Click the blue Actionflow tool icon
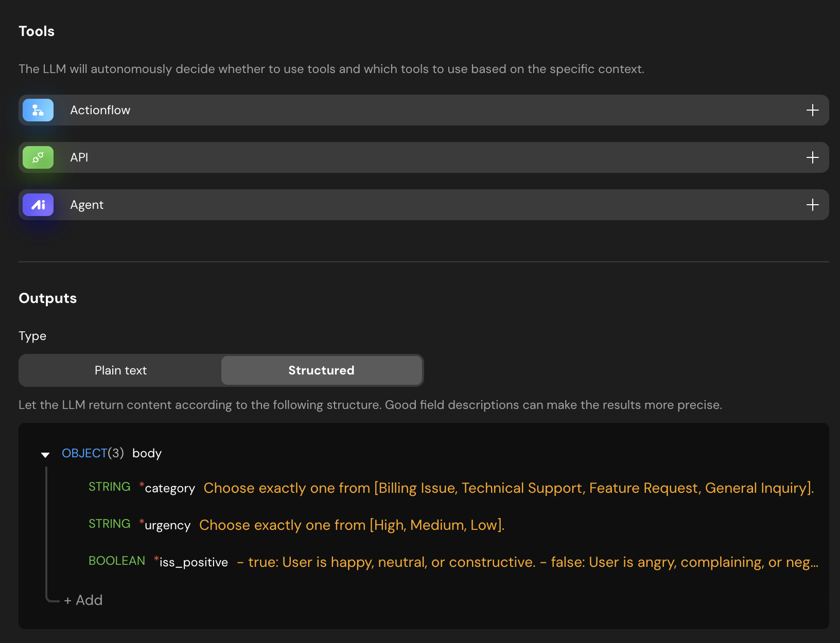This screenshot has width=840, height=643. (x=38, y=110)
